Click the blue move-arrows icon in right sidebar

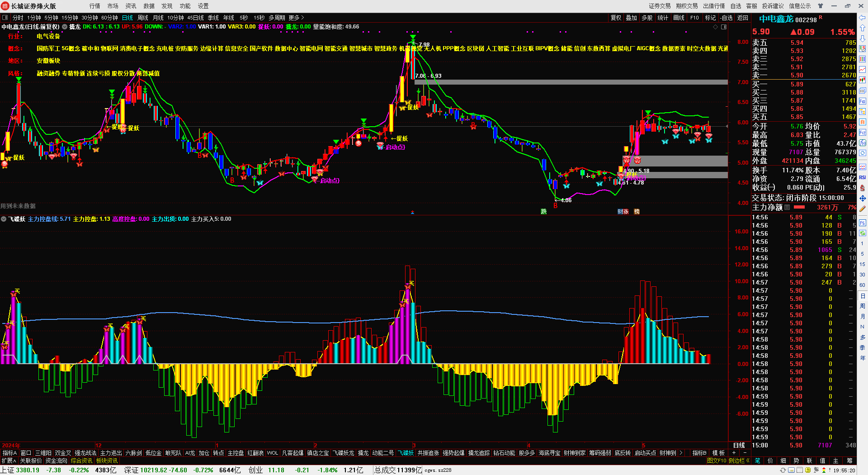point(863,198)
